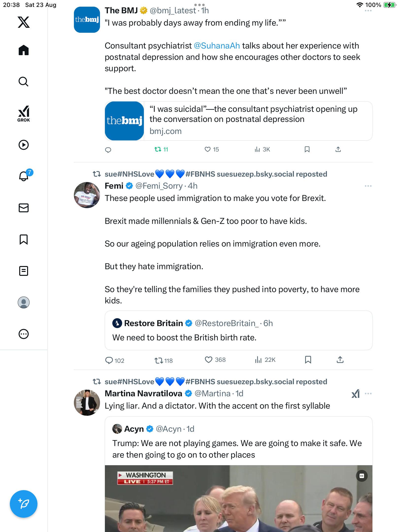Image resolution: width=399 pixels, height=532 pixels.
Task: Open more options on Martina Navratilova's post
Action: coord(368,394)
